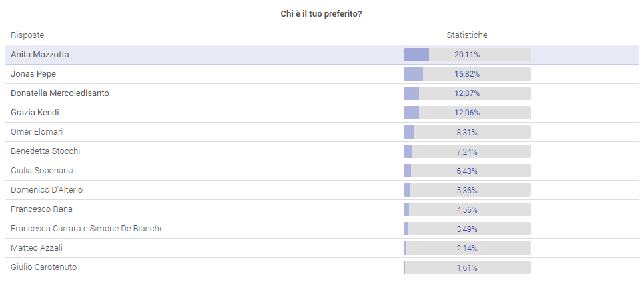Click on Domenico D'Alterio
Viewport: 644px width, 284px height.
click(x=47, y=190)
